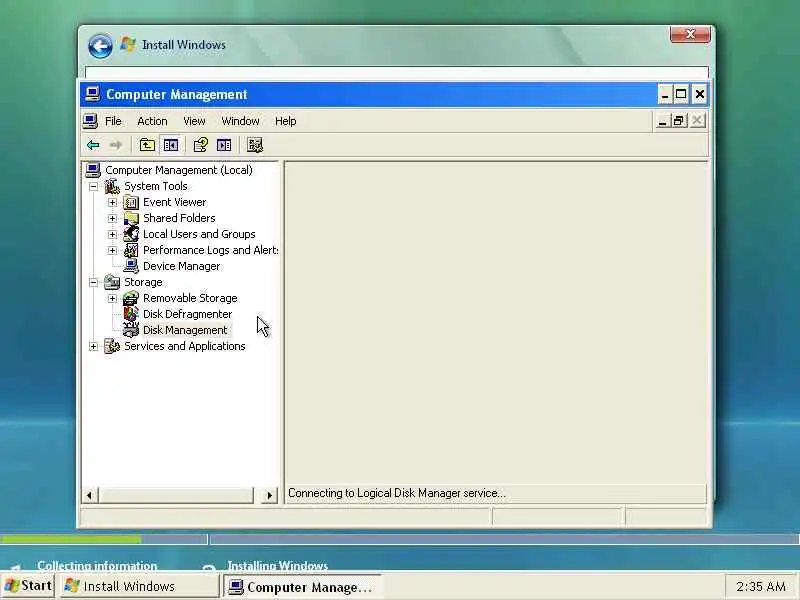The image size is (800, 600).
Task: Open the View menu
Action: point(194,121)
